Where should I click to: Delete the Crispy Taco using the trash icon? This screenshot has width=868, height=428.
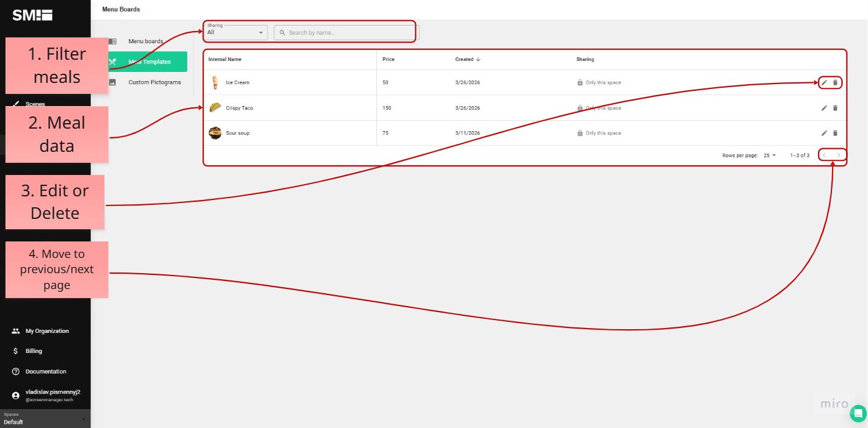point(835,107)
